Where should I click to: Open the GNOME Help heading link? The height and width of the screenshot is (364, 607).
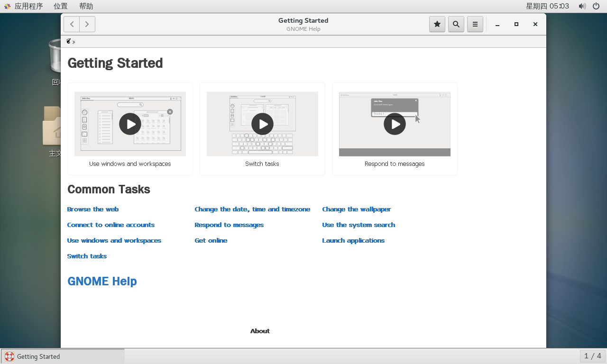pos(102,281)
